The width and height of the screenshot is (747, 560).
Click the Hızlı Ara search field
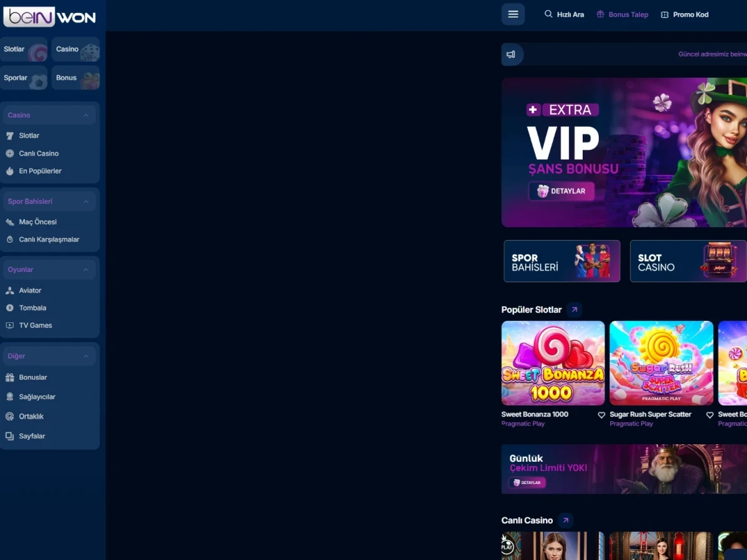coord(564,14)
